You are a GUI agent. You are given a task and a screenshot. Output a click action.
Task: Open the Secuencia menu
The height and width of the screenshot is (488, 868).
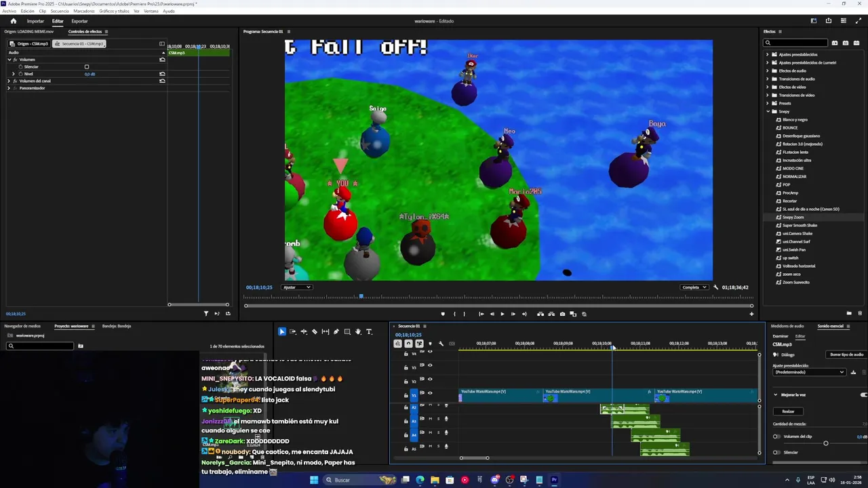tap(60, 11)
